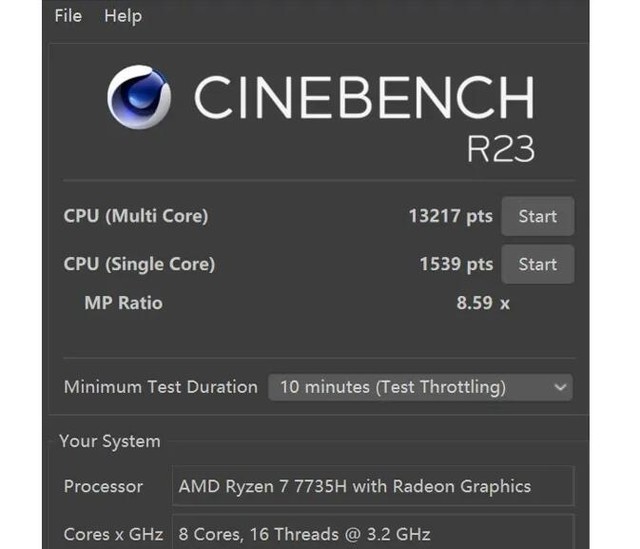Click the Cores x GHz field
Screen dimensions: 640x549
[x=372, y=533]
